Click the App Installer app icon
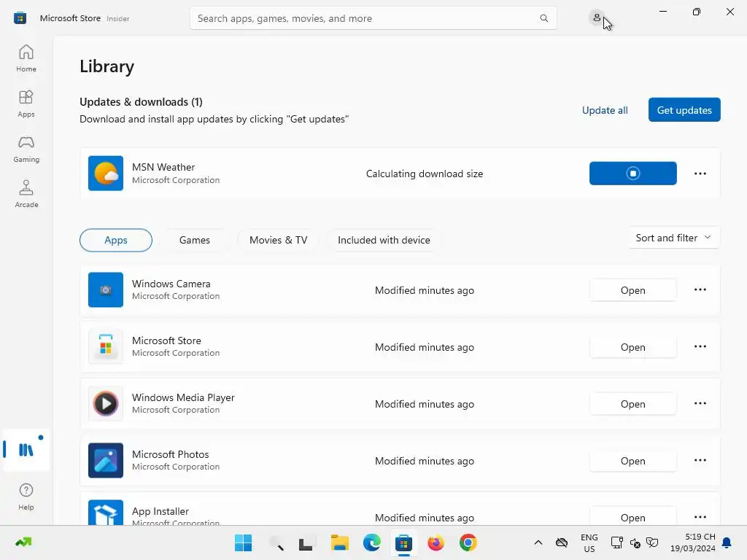The image size is (747, 560). pyautogui.click(x=106, y=513)
